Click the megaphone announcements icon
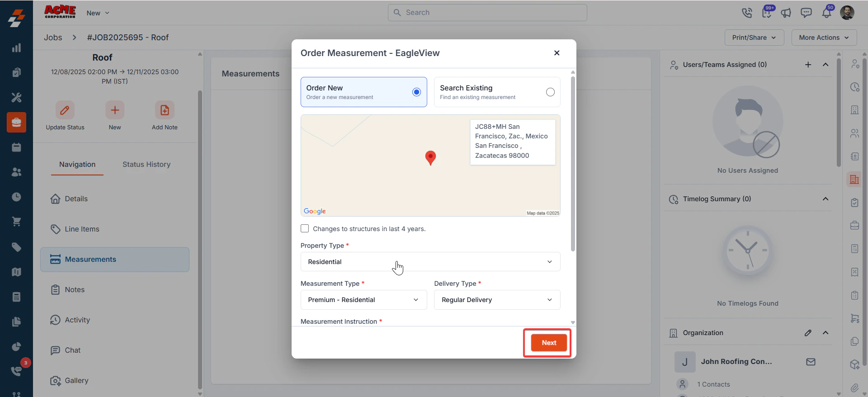The width and height of the screenshot is (868, 397). pyautogui.click(x=786, y=13)
